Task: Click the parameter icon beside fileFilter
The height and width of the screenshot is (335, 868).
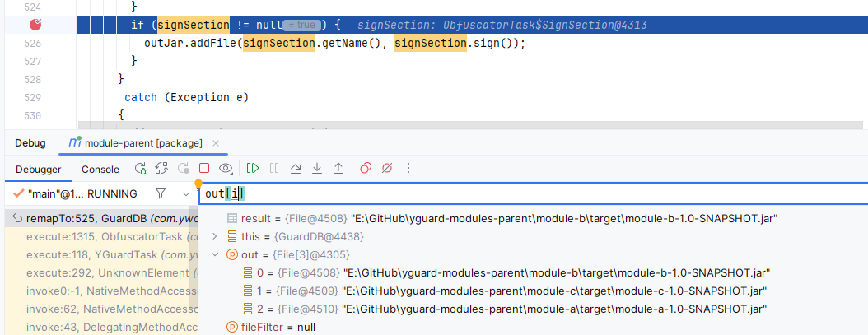Action: (x=232, y=328)
